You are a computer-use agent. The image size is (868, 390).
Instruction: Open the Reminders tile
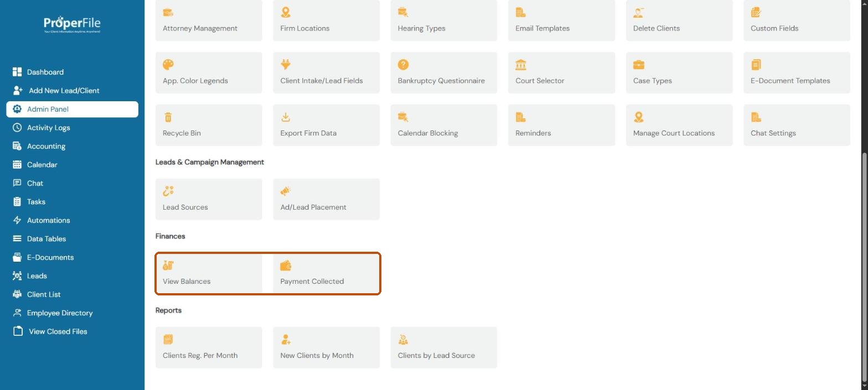[x=561, y=125]
